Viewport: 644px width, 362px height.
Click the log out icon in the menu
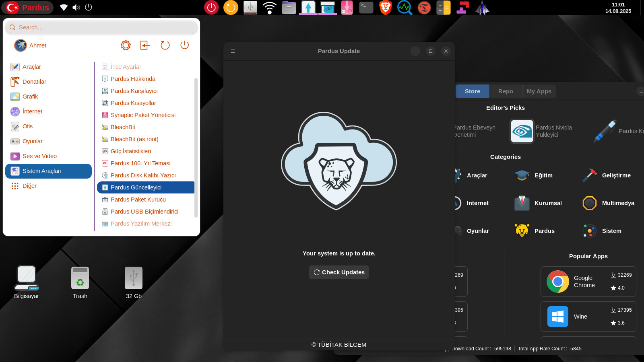(145, 45)
